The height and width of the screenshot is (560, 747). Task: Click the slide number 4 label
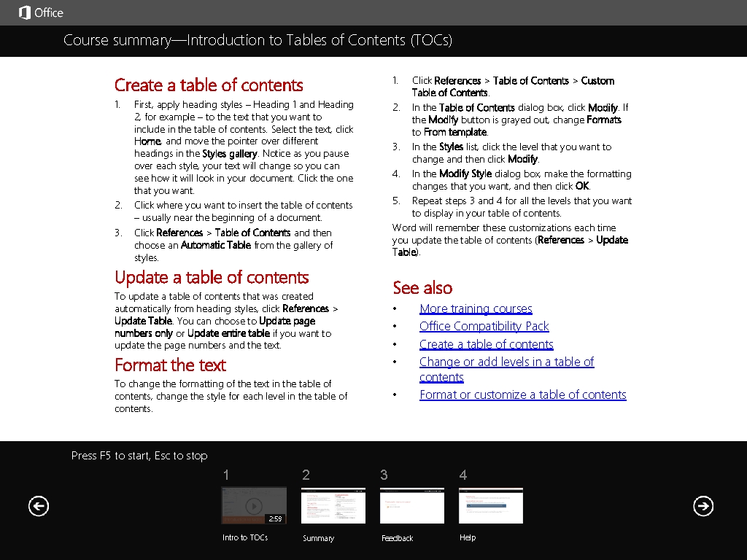pyautogui.click(x=463, y=475)
